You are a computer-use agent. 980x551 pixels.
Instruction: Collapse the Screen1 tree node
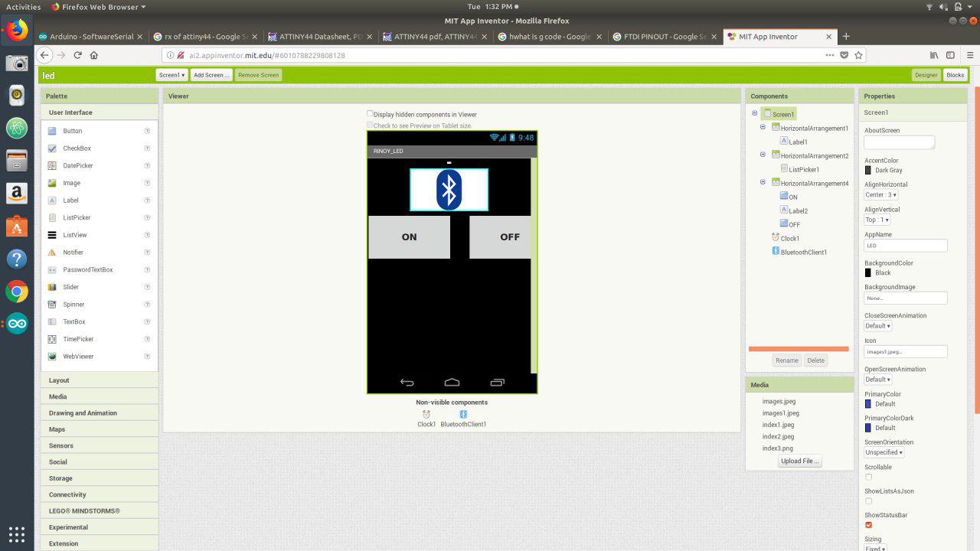(754, 113)
